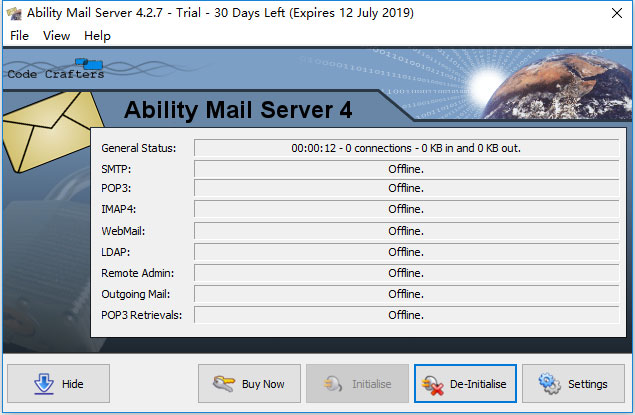Click the 'Outgoing Mail:' label
This screenshot has height=415, width=635.
click(x=136, y=294)
